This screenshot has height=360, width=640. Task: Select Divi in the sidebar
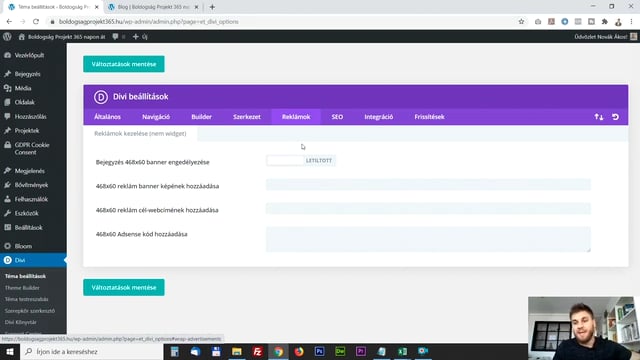[x=33, y=260]
